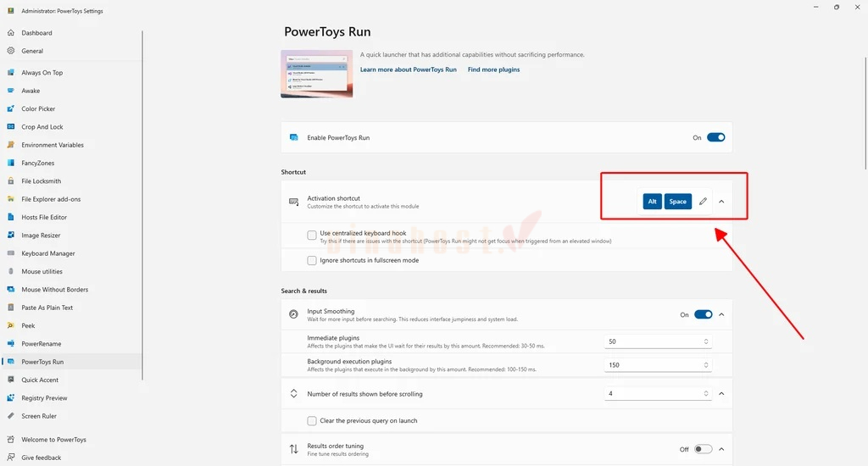Collapse the Input Smoothing section chevron
Image resolution: width=868 pixels, height=466 pixels.
click(x=721, y=314)
